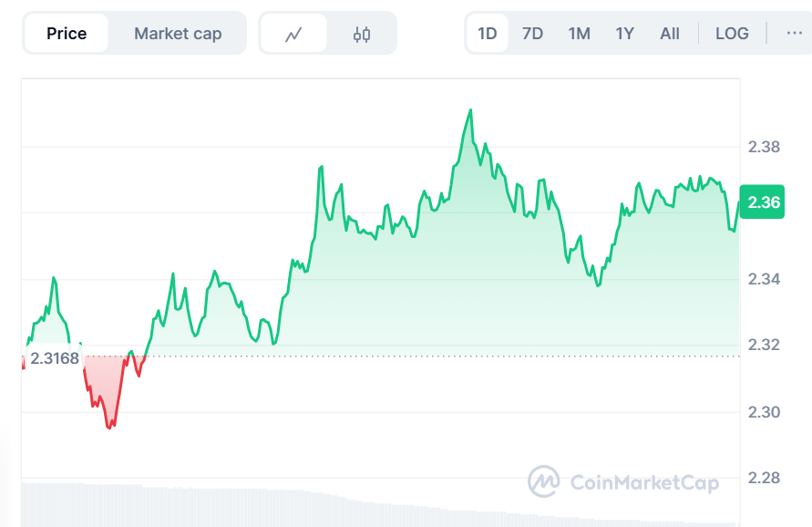
Task: Select the 1M time range
Action: (x=579, y=34)
